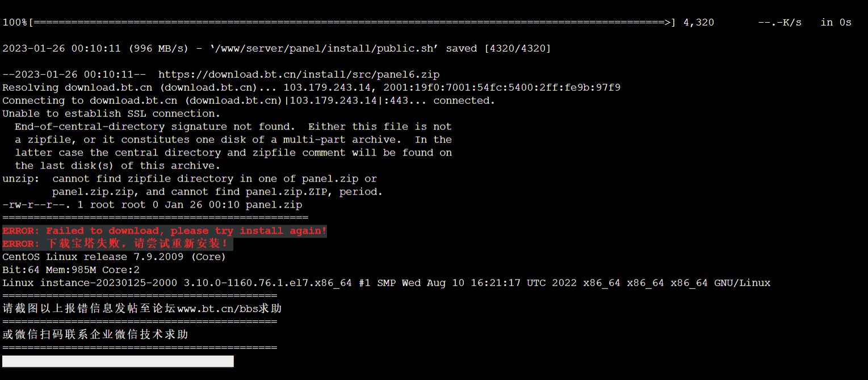The height and width of the screenshot is (380, 868).
Task: Click the download.bt.cn panel6.zip URL
Action: pos(299,74)
